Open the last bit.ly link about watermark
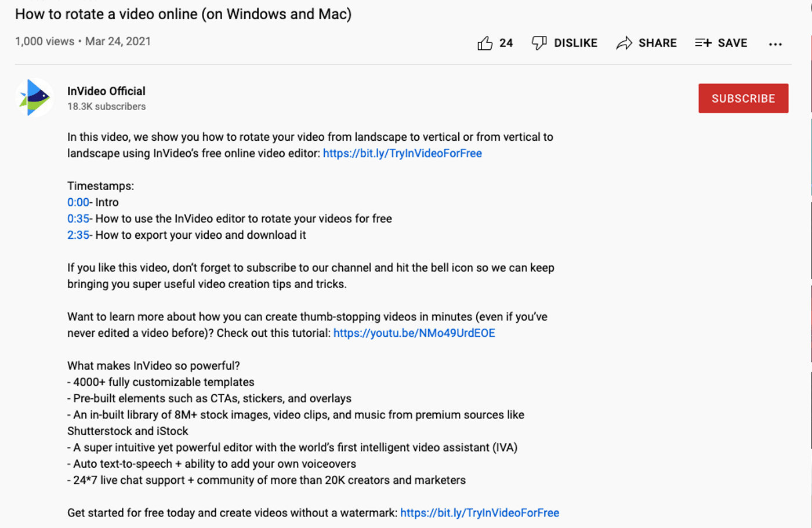812x528 pixels. [x=480, y=513]
